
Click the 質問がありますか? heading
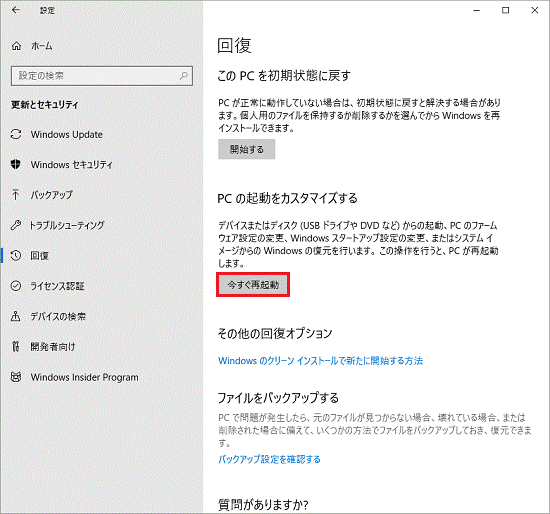click(x=263, y=505)
